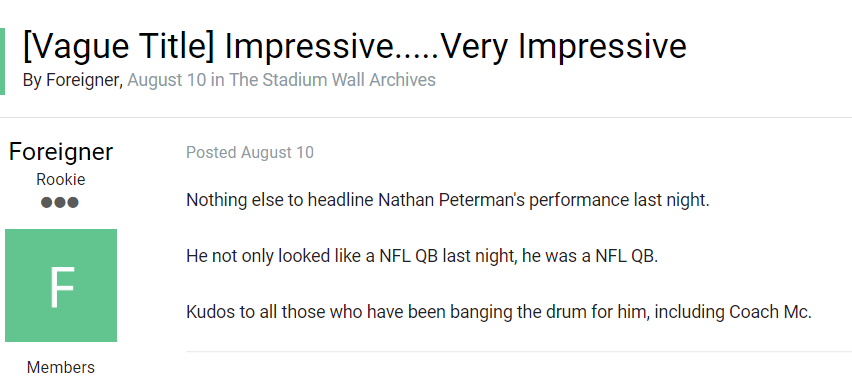Click the Rookie rank label
The image size is (852, 382).
pos(61,179)
